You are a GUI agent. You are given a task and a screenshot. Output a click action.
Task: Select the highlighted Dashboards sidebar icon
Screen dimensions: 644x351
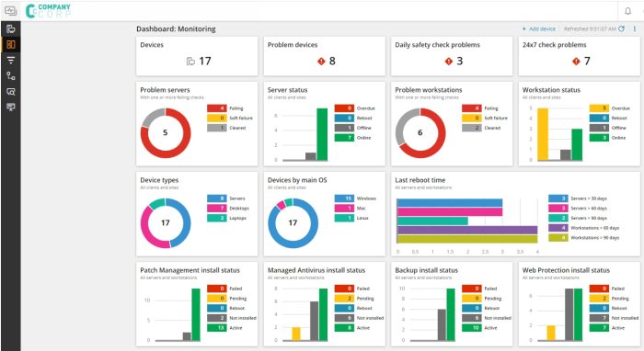coord(11,44)
